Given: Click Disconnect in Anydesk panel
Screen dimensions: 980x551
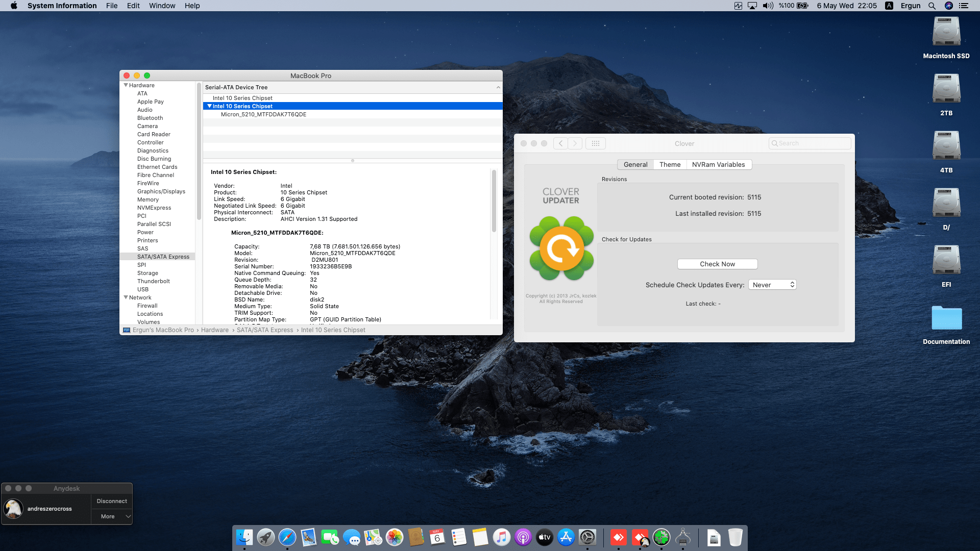Looking at the screenshot, I should pos(112,501).
